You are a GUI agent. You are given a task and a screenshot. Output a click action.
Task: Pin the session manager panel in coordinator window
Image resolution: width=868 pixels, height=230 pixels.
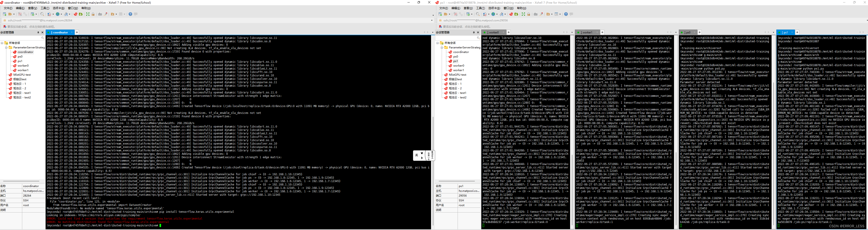click(x=38, y=32)
